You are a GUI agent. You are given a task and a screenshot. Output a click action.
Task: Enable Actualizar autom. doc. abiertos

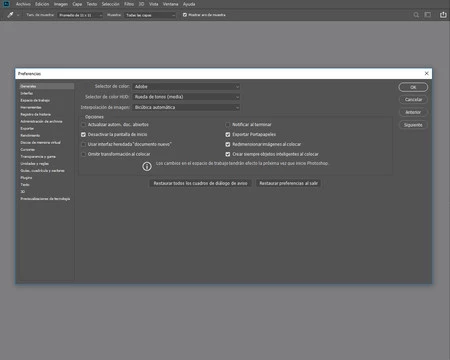(x=83, y=125)
